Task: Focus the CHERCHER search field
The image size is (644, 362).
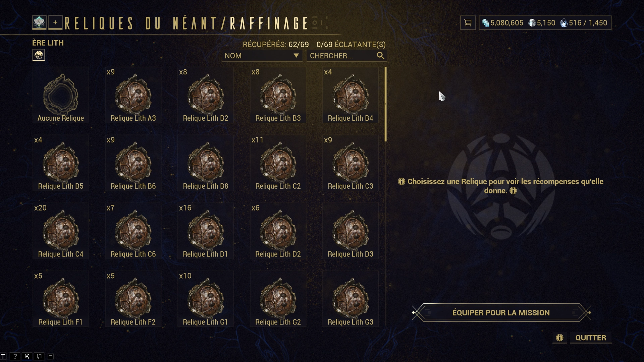Action: click(x=346, y=56)
